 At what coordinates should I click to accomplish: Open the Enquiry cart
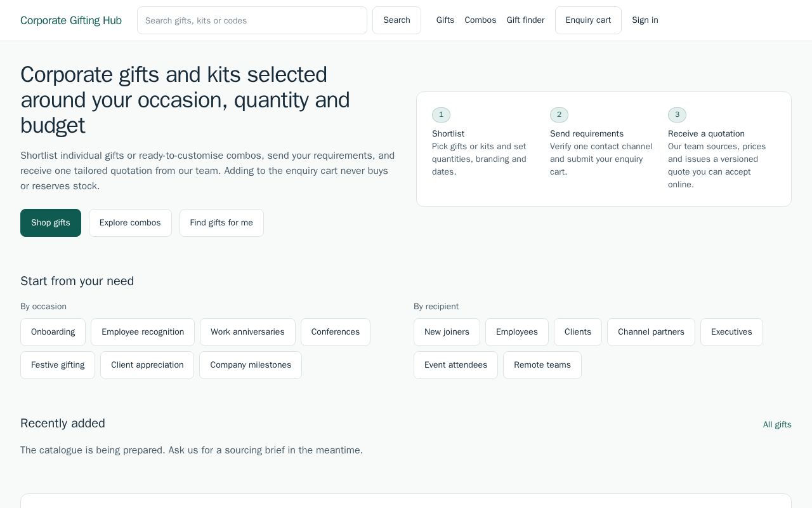(x=588, y=20)
